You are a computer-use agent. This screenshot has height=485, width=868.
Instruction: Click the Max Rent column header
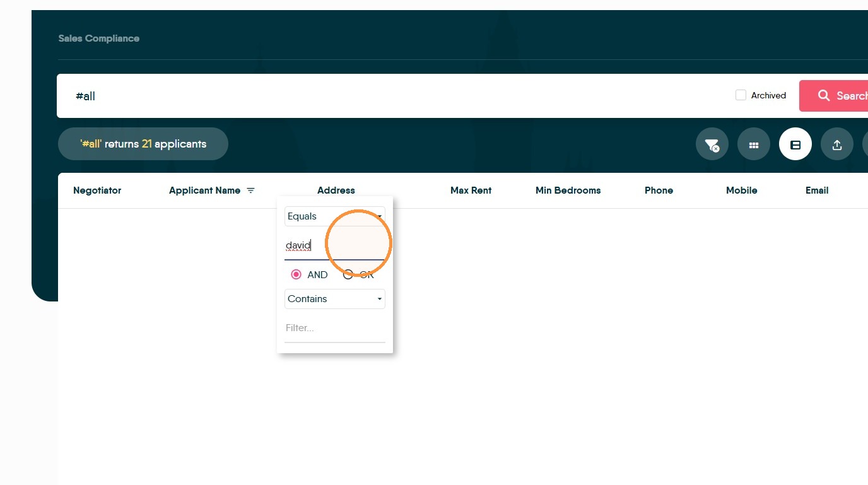[471, 190]
